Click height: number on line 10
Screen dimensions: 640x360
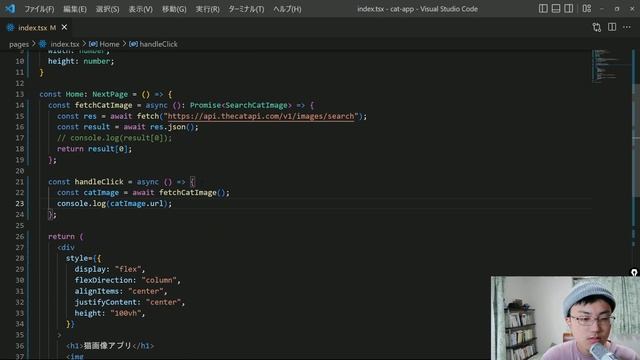coord(81,61)
